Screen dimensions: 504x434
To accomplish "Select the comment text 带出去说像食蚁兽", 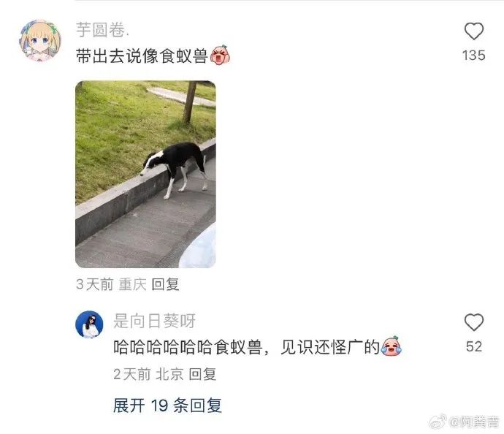I will [142, 56].
